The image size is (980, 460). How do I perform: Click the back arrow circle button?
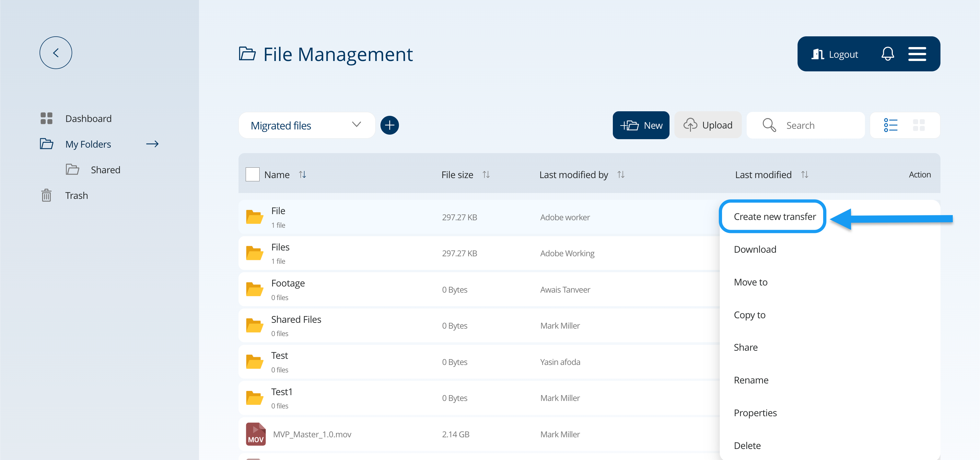coord(55,53)
